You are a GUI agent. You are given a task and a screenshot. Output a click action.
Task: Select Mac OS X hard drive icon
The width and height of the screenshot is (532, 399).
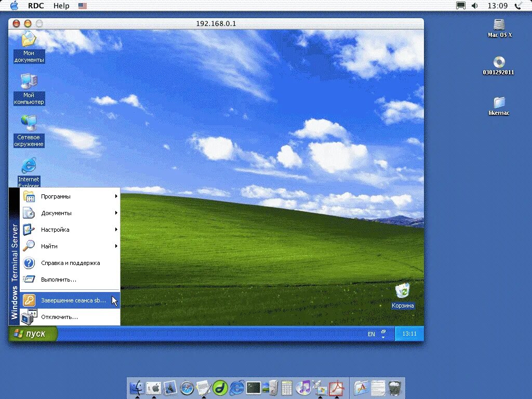pos(499,29)
